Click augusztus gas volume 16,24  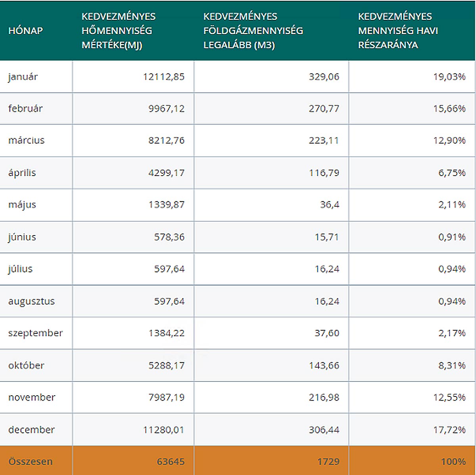[327, 301]
